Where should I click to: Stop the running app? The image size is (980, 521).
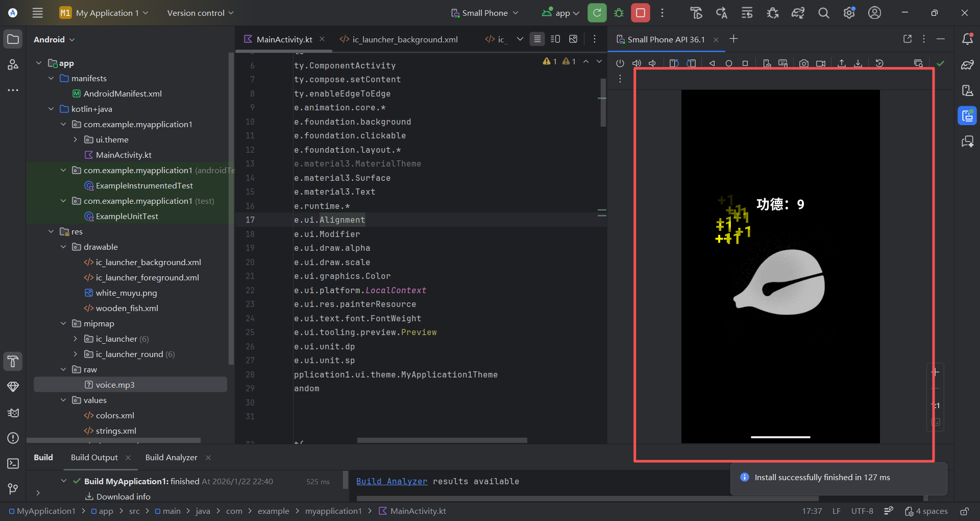click(x=640, y=13)
